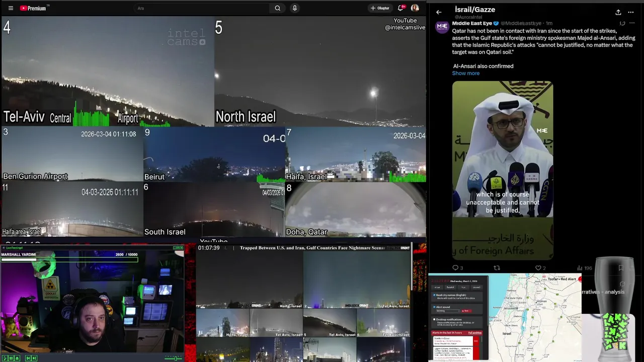
Task: Click the YouTube search field labeled Ara
Action: [x=201, y=8]
